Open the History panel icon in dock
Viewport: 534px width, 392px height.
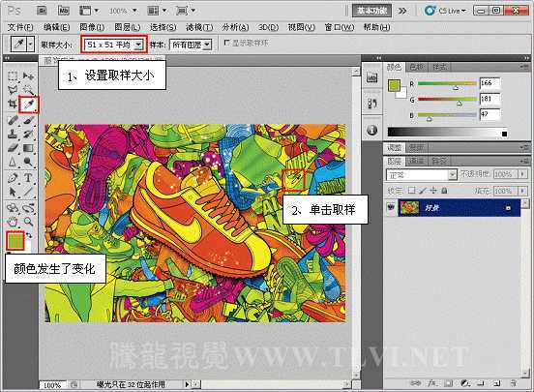click(371, 104)
